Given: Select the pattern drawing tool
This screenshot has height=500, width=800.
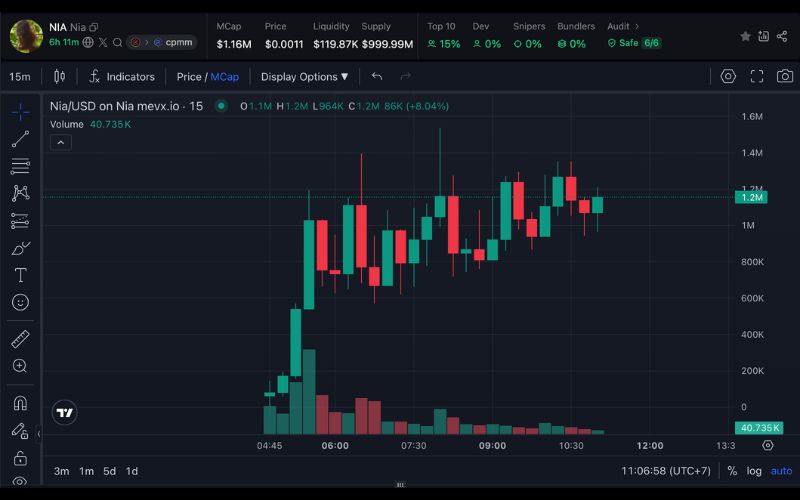Looking at the screenshot, I should coord(20,193).
